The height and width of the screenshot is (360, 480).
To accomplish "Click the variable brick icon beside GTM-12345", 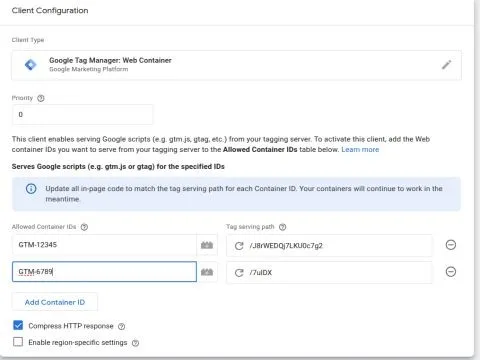I will coord(207,245).
